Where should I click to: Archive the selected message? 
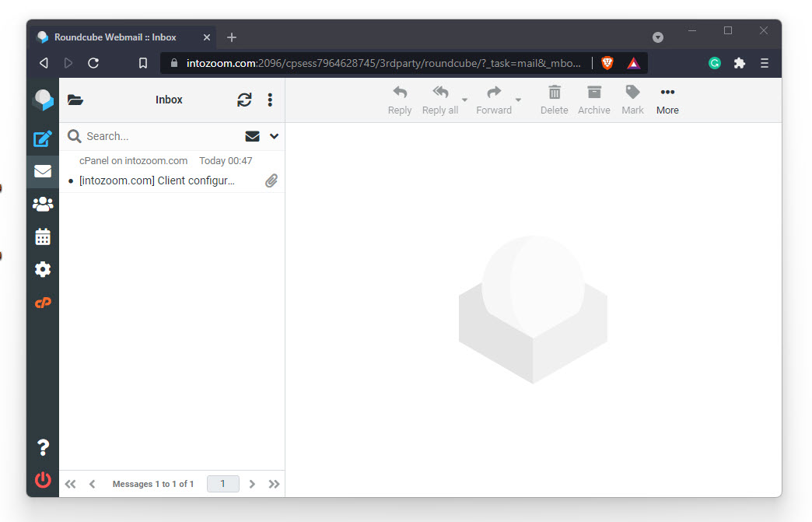tap(594, 100)
